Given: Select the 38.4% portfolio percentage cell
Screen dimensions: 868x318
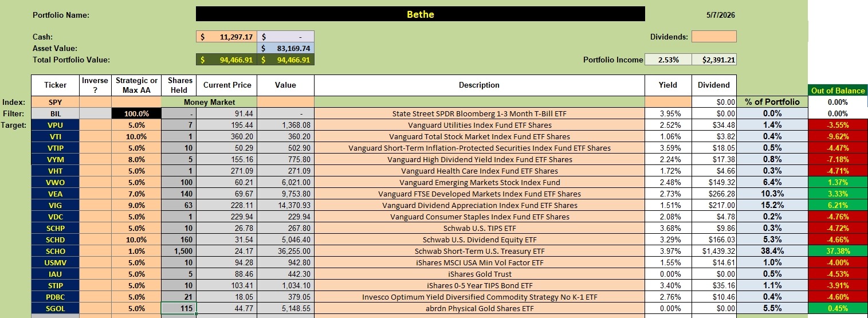Looking at the screenshot, I should (772, 251).
